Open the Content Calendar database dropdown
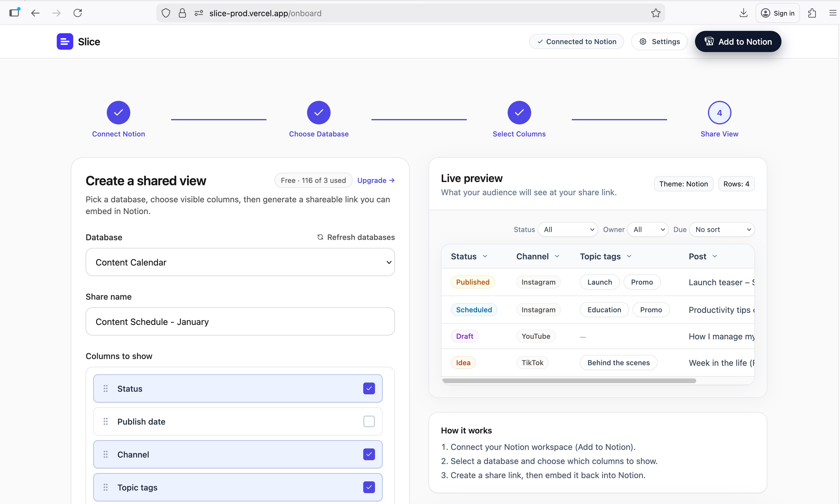Image resolution: width=840 pixels, height=504 pixels. [240, 262]
